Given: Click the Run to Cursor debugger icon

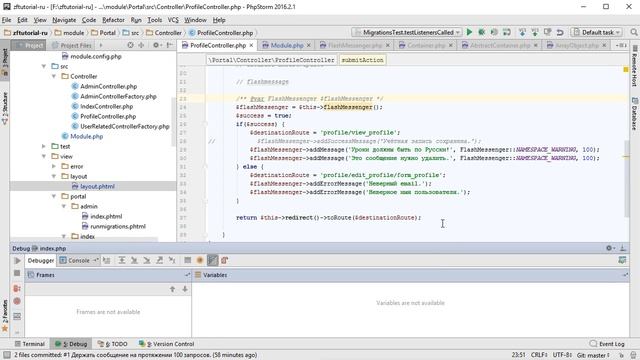Looking at the screenshot, I should click(172, 260).
